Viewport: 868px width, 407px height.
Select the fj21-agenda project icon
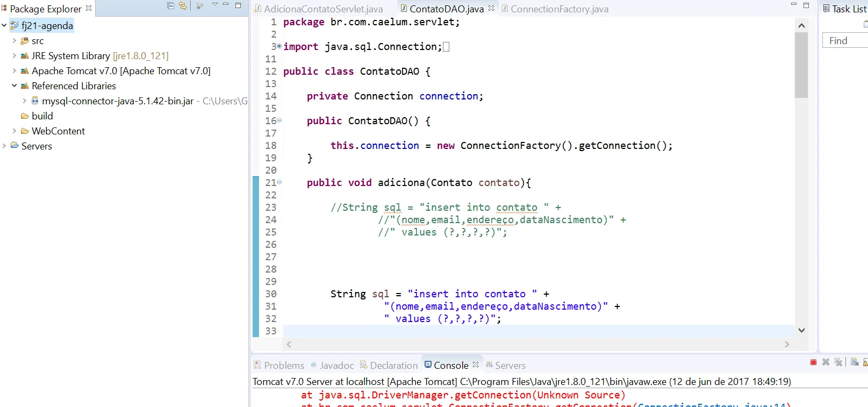pos(15,25)
